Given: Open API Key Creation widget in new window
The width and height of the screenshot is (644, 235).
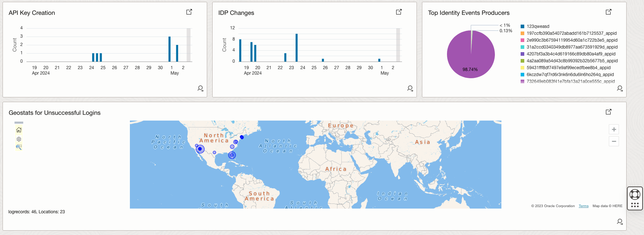Looking at the screenshot, I should pos(189,12).
